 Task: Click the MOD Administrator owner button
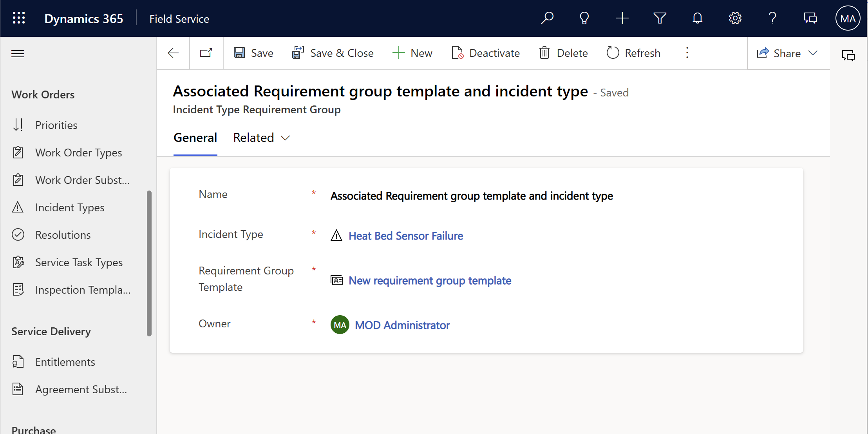pyautogui.click(x=402, y=325)
